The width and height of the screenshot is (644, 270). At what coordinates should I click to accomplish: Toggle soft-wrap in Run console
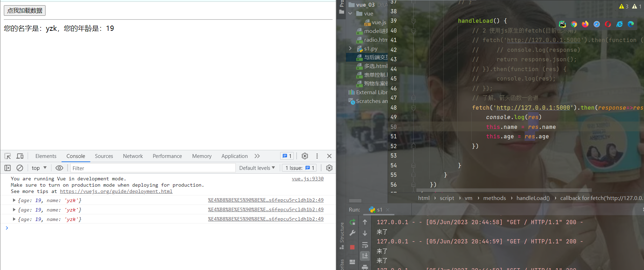[365, 245]
